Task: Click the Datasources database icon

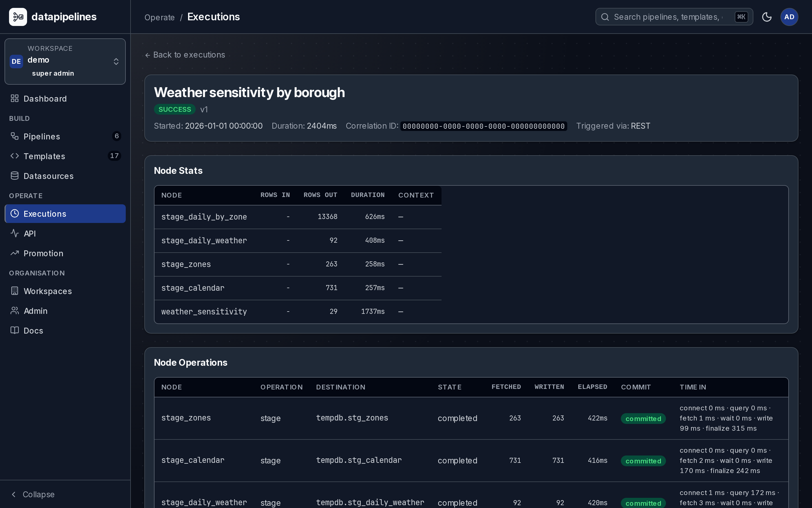Action: [x=14, y=176]
